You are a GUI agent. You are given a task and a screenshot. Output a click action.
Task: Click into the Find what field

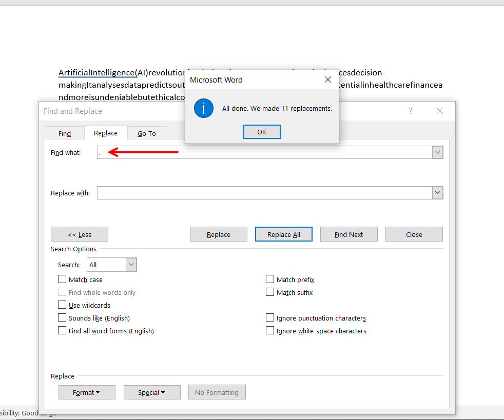point(264,152)
